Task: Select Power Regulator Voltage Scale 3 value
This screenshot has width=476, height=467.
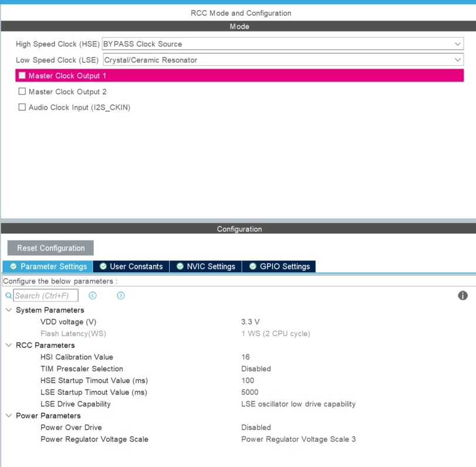Action: point(298,439)
